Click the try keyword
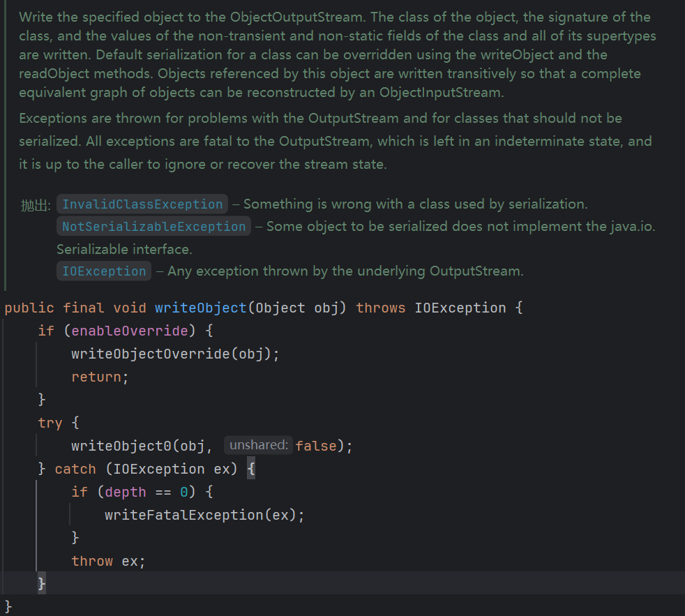 tap(50, 423)
